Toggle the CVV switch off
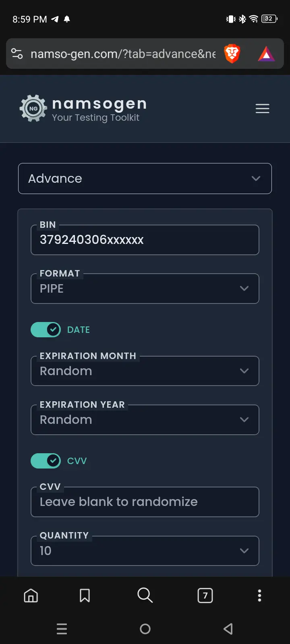The height and width of the screenshot is (644, 290). pos(46,461)
